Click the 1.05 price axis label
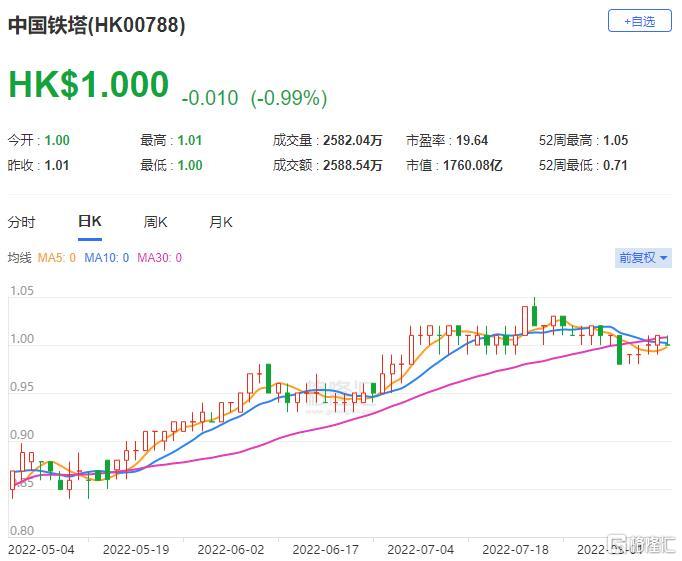 pyautogui.click(x=22, y=291)
